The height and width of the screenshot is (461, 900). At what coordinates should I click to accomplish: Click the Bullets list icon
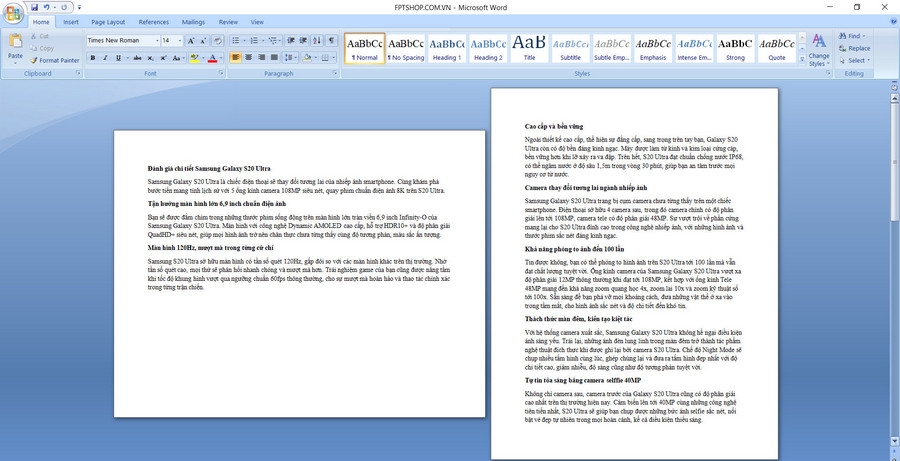[235, 41]
